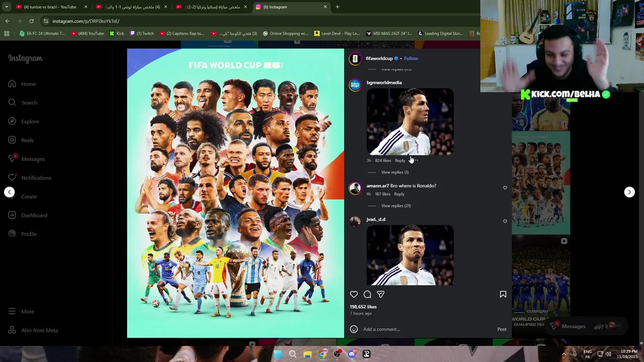Show hidden system tray icons

coord(563,354)
